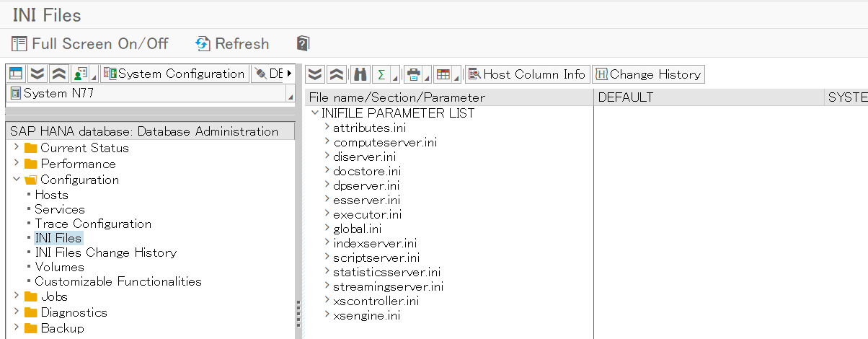Click the Change History button
868x339 pixels.
click(647, 74)
